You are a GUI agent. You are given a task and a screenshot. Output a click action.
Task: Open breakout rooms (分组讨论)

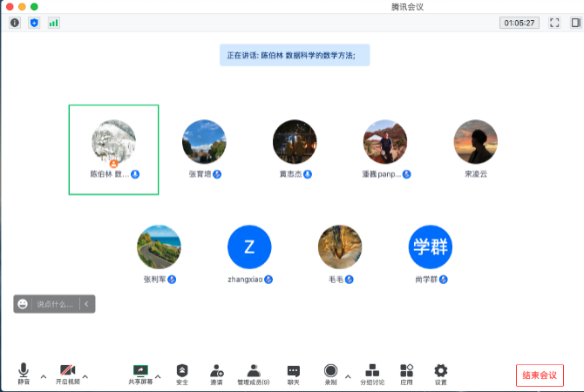[x=372, y=374]
